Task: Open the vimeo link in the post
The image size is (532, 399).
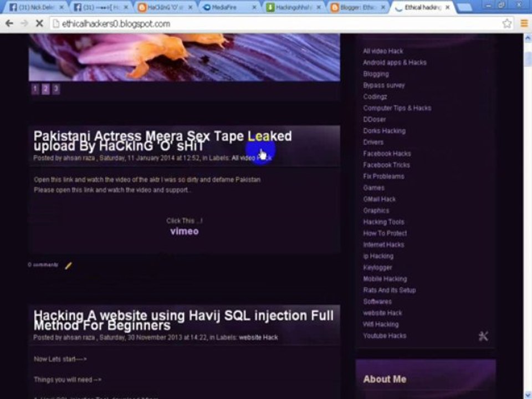Action: [184, 232]
